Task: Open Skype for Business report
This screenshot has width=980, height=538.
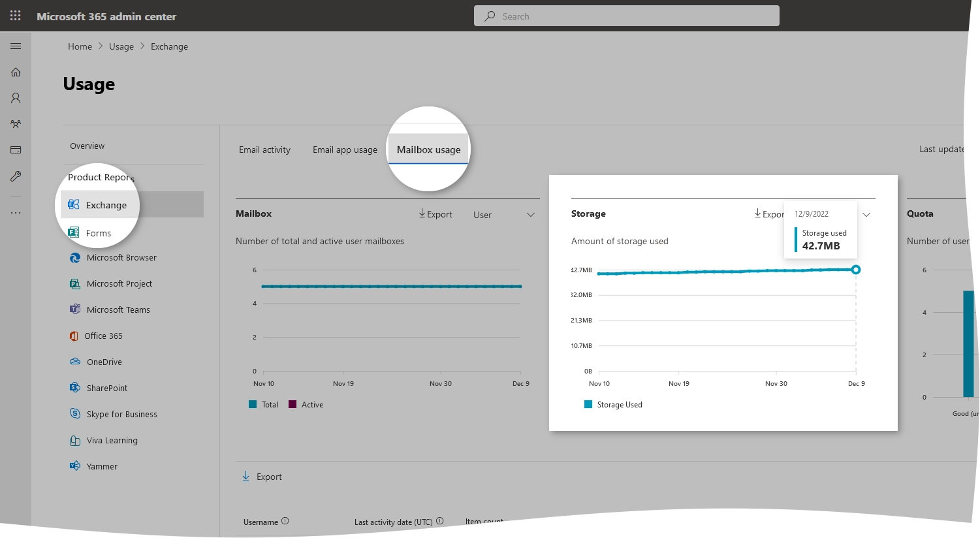Action: 122,414
